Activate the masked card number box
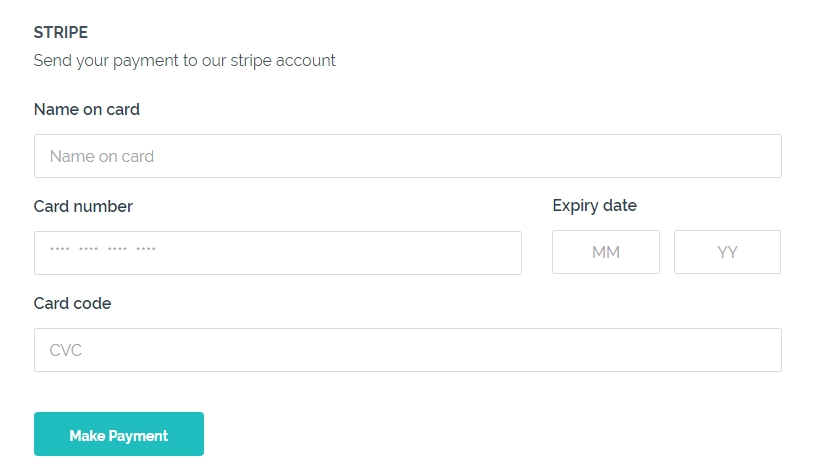The image size is (822, 470). [277, 253]
